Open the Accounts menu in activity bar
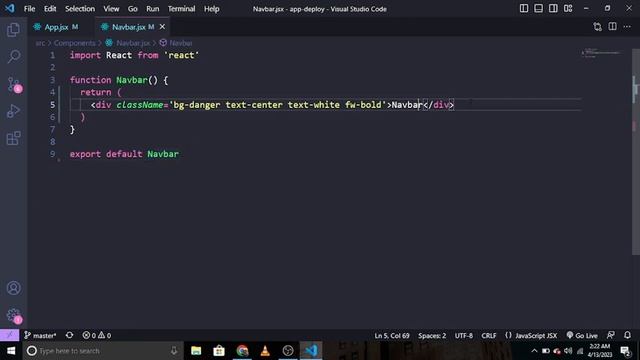640x360 pixels. [13, 288]
